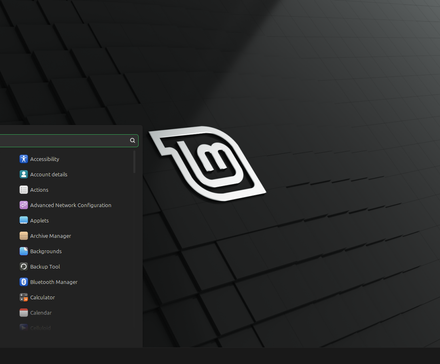
Task: Click the search magnifier icon
Action: pyautogui.click(x=132, y=140)
